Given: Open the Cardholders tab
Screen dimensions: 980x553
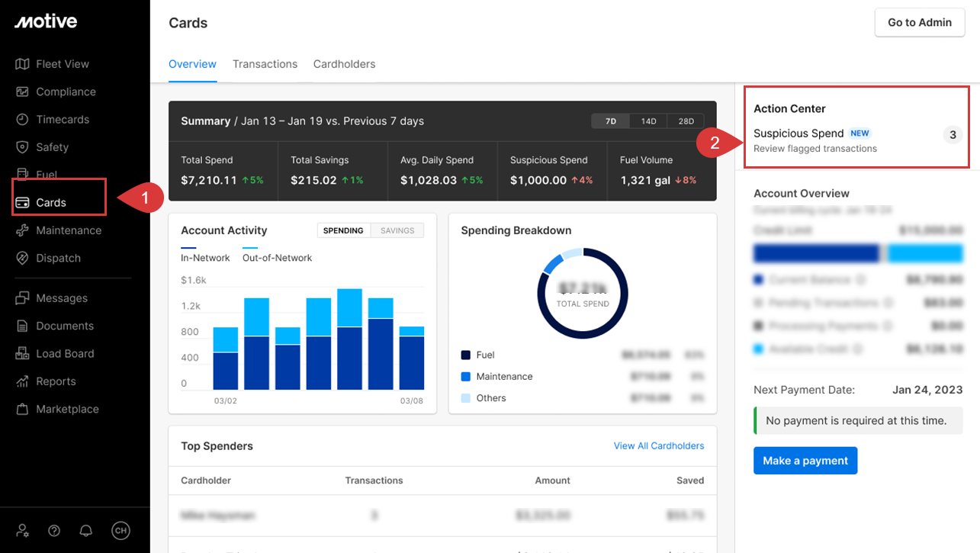Looking at the screenshot, I should pos(344,64).
